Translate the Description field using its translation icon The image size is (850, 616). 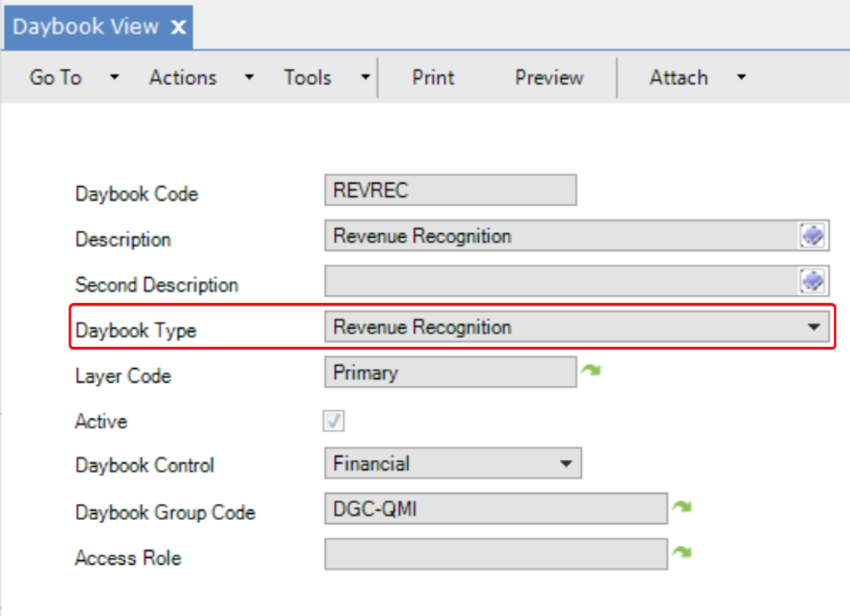[813, 235]
